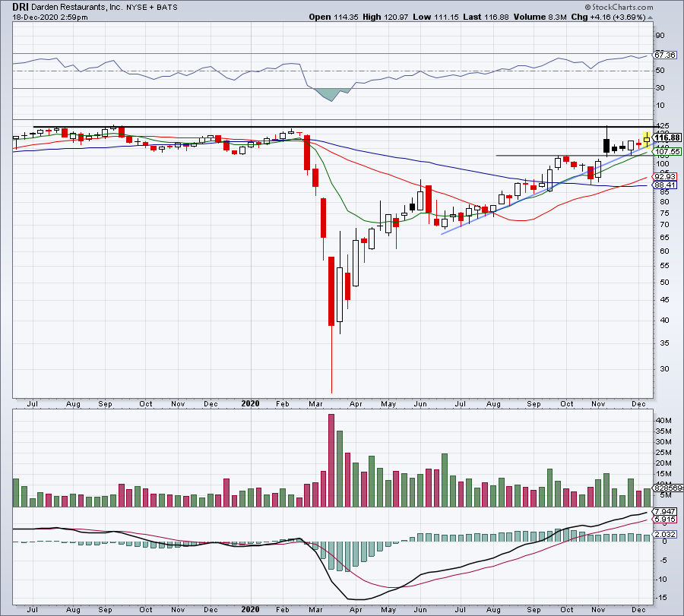684x616 pixels.
Task: Click the Last 116.88 header value
Action: pyautogui.click(x=486, y=17)
